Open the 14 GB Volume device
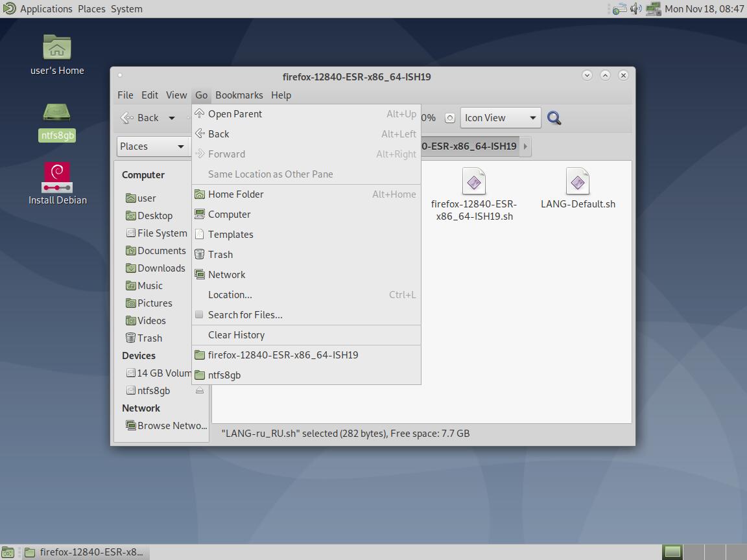The image size is (747, 560). click(x=158, y=373)
